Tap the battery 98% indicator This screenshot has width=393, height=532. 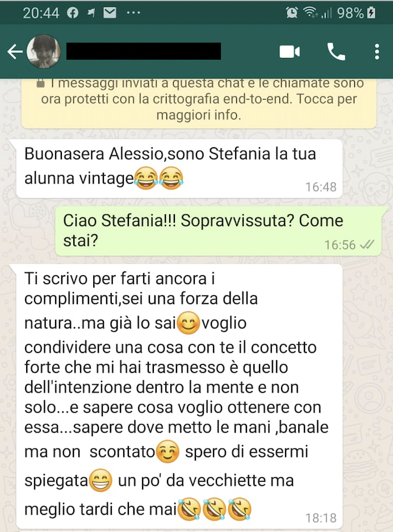(356, 13)
